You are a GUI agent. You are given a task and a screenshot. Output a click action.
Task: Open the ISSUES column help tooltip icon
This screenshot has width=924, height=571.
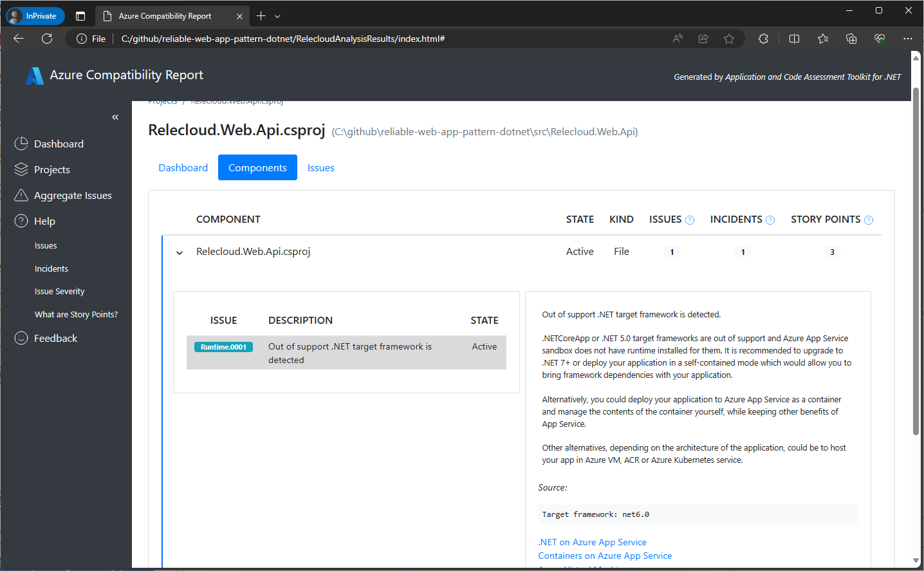tap(690, 220)
